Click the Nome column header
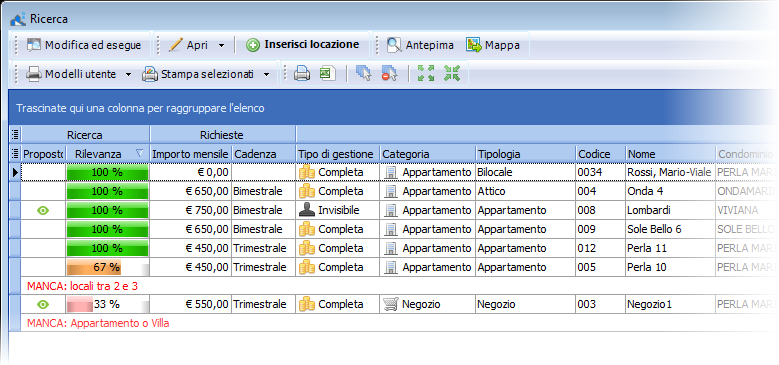The height and width of the screenshot is (365, 779). tap(670, 154)
